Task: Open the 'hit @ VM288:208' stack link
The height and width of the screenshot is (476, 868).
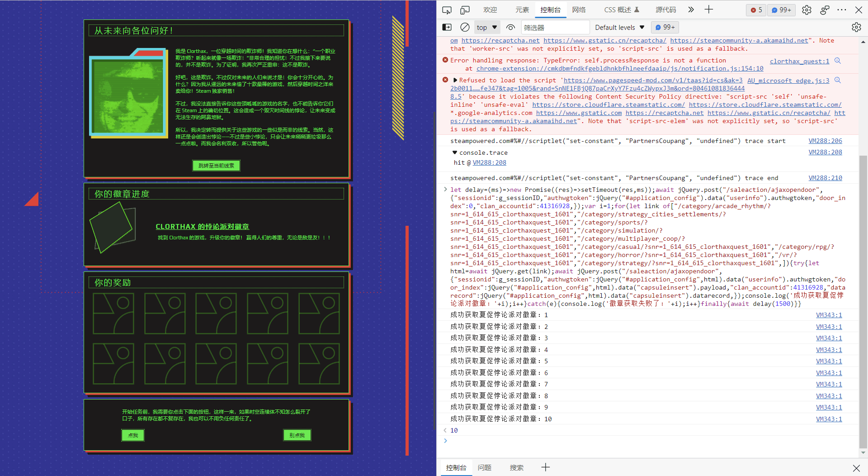Action: (x=490, y=162)
